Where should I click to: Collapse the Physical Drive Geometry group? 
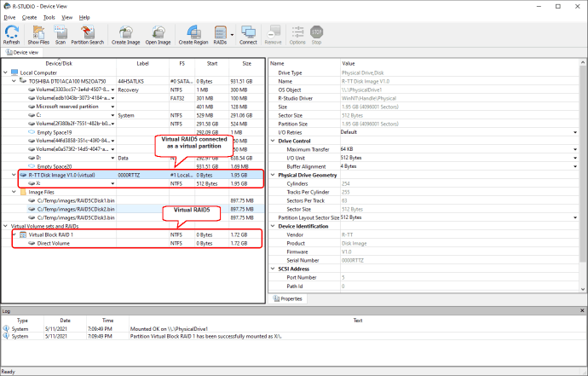[273, 175]
